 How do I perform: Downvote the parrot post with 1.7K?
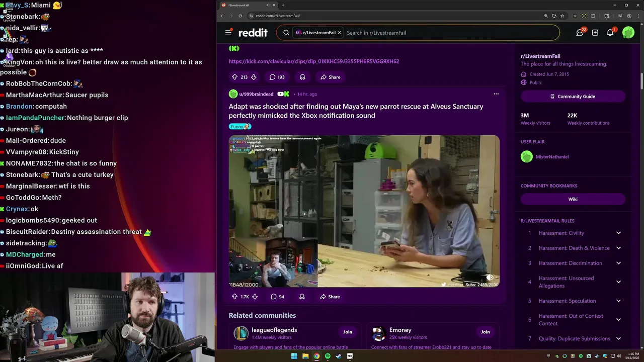pyautogui.click(x=255, y=297)
